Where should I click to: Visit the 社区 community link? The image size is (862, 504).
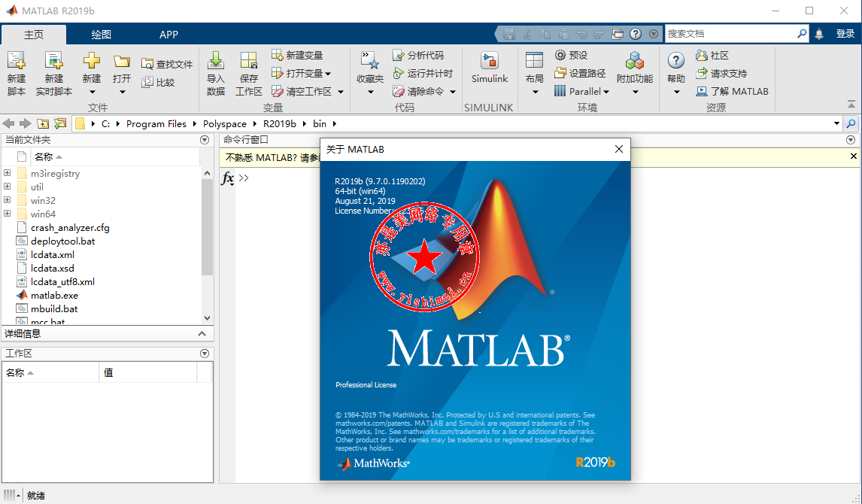[x=712, y=55]
